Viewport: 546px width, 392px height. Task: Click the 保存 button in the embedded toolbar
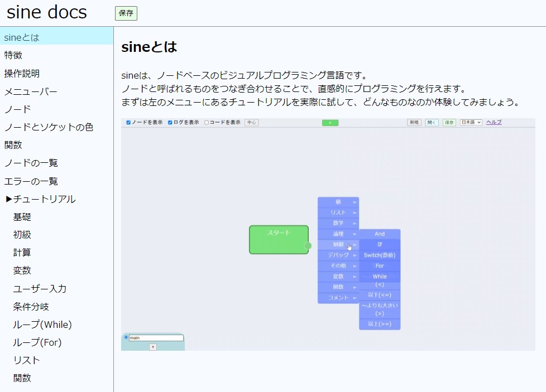pyautogui.click(x=449, y=123)
